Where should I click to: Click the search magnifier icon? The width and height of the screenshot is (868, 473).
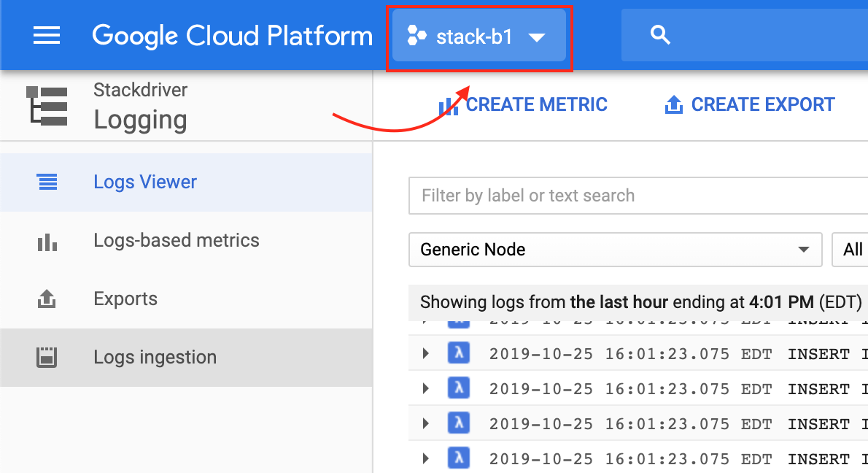(660, 35)
